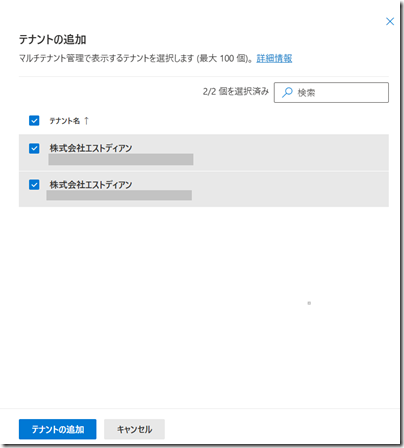Click into the 検索 search field
The height and width of the screenshot is (448, 404).
tap(331, 92)
